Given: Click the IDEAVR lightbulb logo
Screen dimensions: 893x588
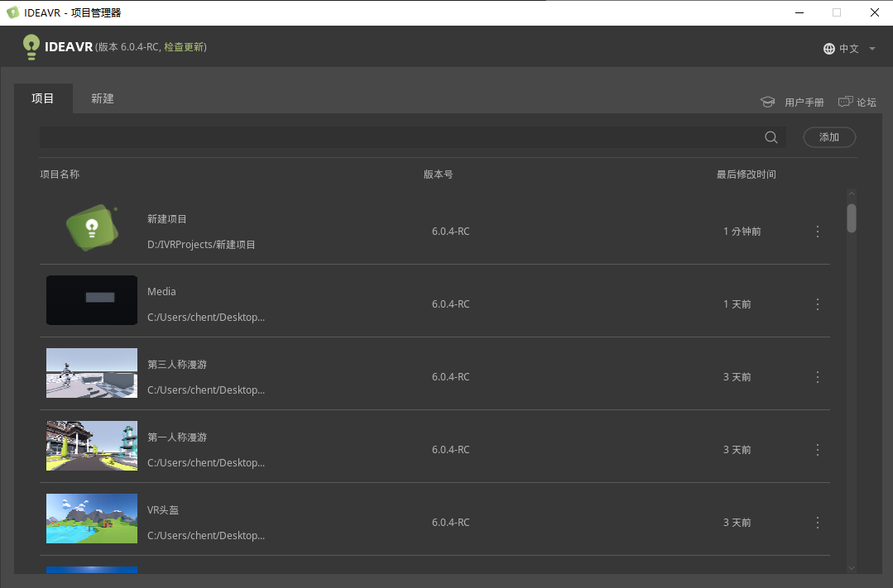Looking at the screenshot, I should (31, 46).
